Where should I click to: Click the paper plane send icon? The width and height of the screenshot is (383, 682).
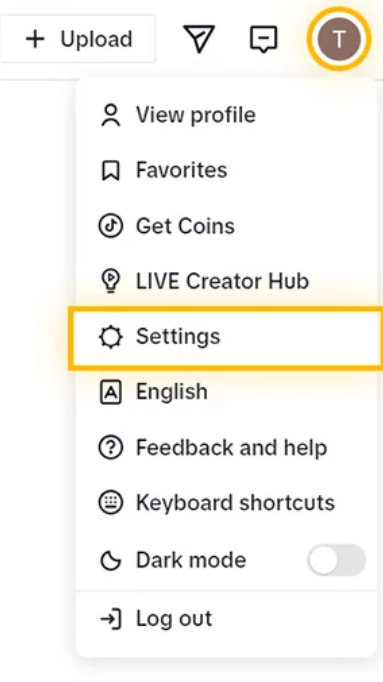199,39
